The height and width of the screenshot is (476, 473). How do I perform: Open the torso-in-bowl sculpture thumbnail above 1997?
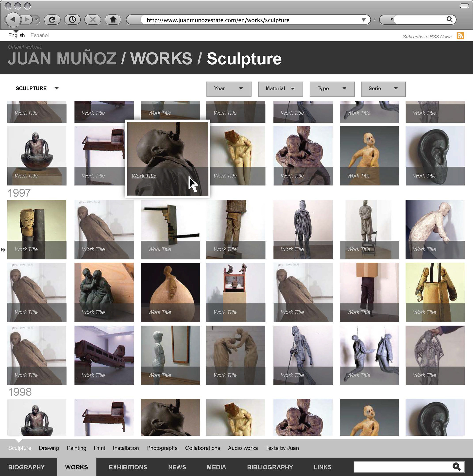click(37, 156)
